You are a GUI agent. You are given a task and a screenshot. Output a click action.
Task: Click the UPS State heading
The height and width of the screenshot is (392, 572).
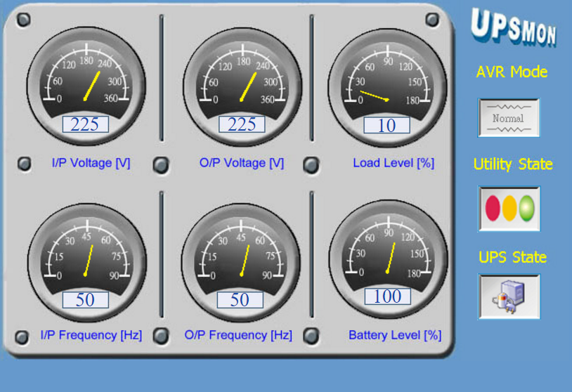[x=512, y=257]
